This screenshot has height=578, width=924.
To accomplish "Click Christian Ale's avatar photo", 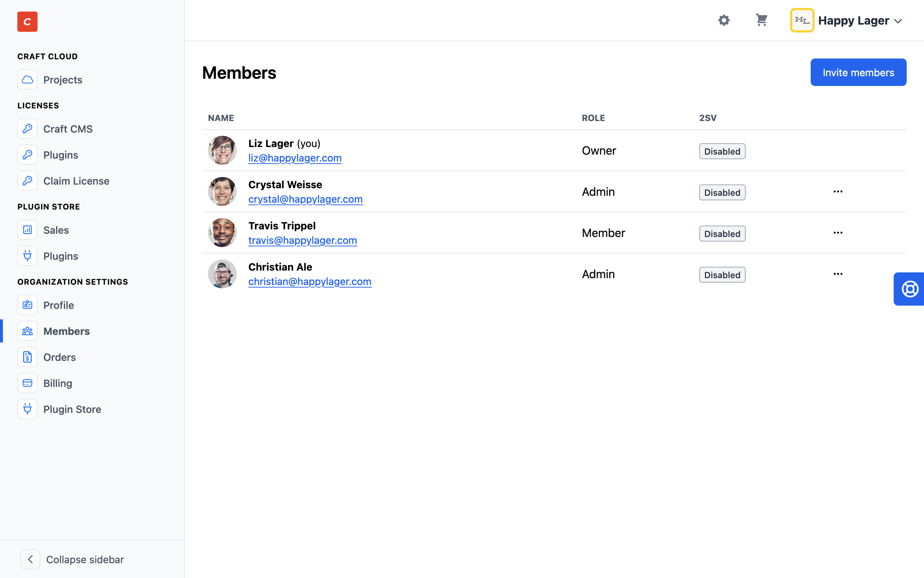I will click(222, 274).
